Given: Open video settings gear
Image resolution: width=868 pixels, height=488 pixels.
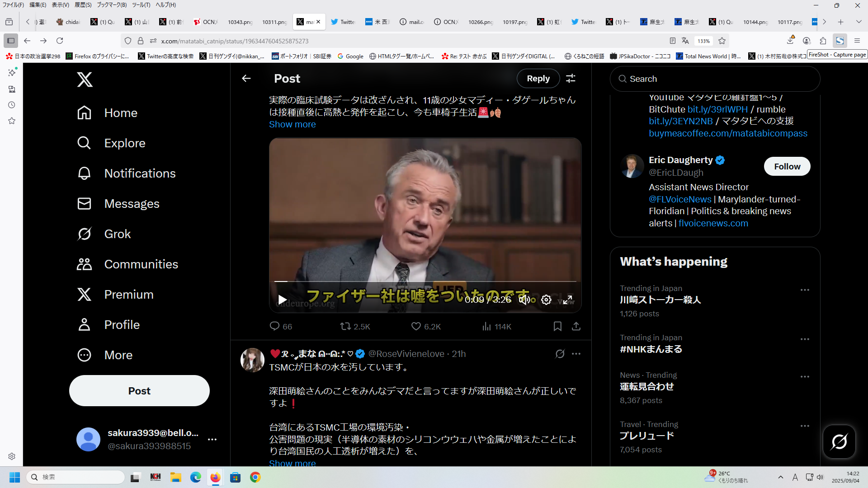Looking at the screenshot, I should pyautogui.click(x=546, y=300).
